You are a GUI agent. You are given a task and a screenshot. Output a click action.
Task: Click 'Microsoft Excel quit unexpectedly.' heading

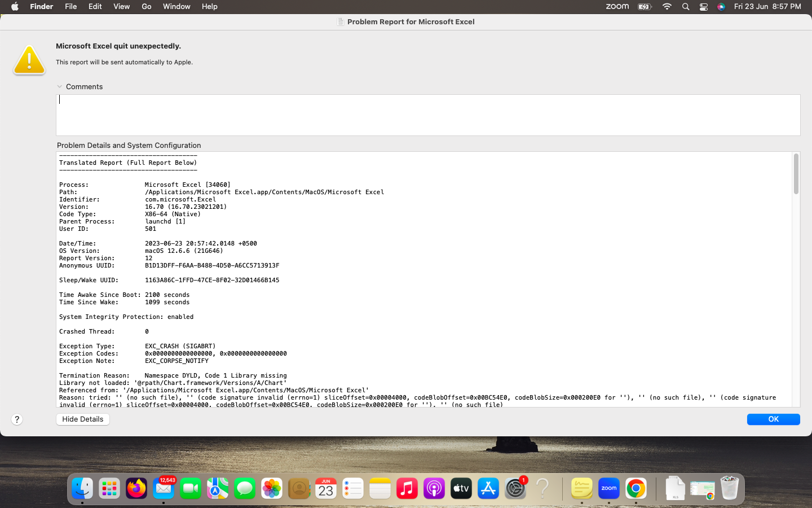click(118, 46)
